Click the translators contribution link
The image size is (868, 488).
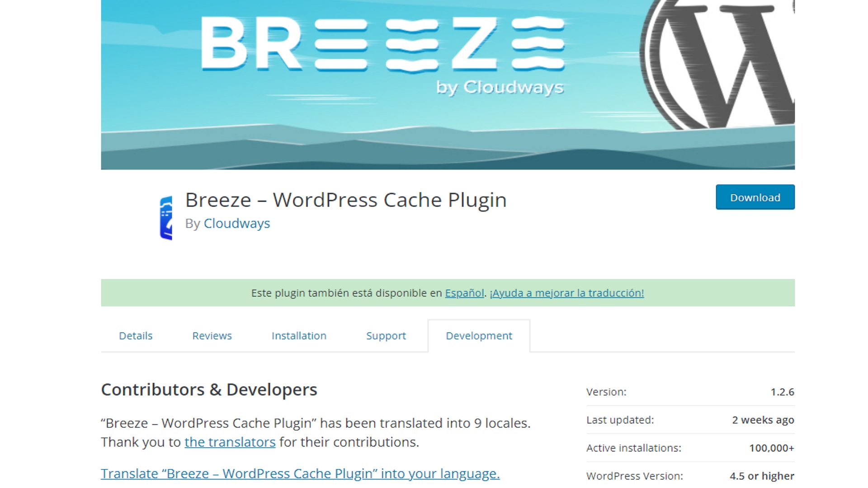(x=229, y=441)
